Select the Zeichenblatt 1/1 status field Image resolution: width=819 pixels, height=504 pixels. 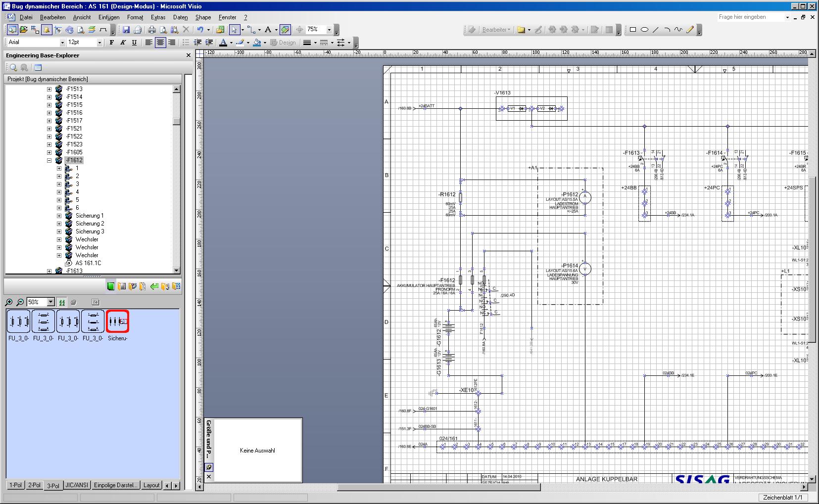782,498
